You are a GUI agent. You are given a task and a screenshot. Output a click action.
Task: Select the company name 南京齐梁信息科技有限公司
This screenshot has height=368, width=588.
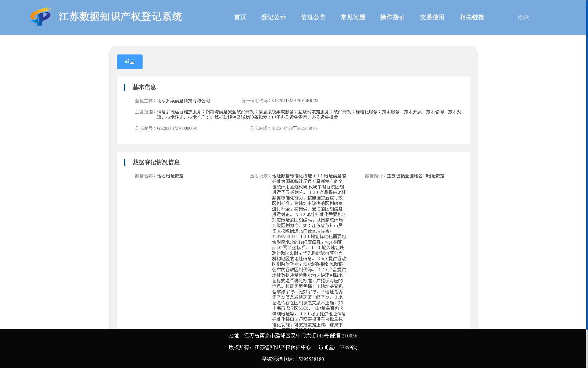coord(184,101)
